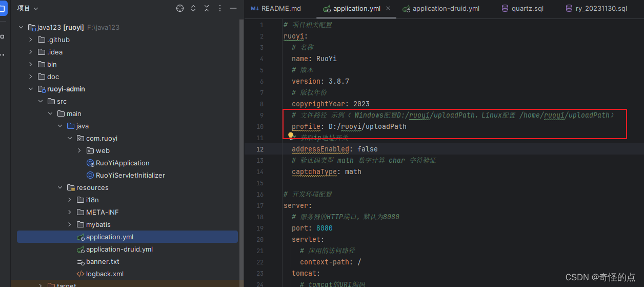This screenshot has height=287, width=644.
Task: Click the 'server:' key on line 17
Action: pyautogui.click(x=297, y=205)
